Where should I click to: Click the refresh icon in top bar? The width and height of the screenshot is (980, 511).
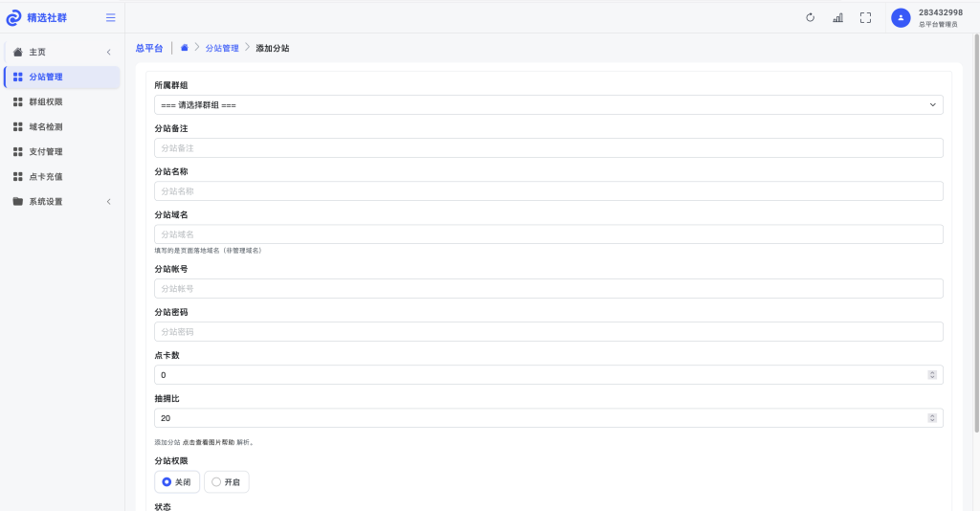[810, 17]
